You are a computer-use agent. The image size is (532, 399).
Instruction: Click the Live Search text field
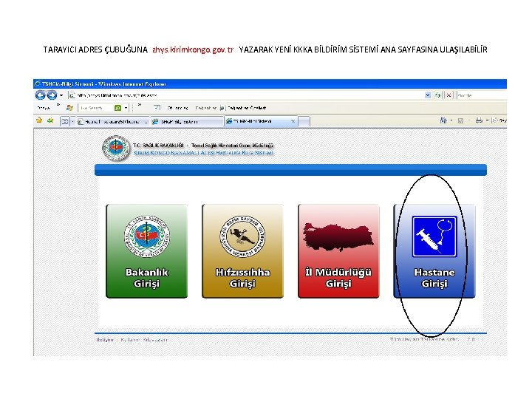click(95, 108)
